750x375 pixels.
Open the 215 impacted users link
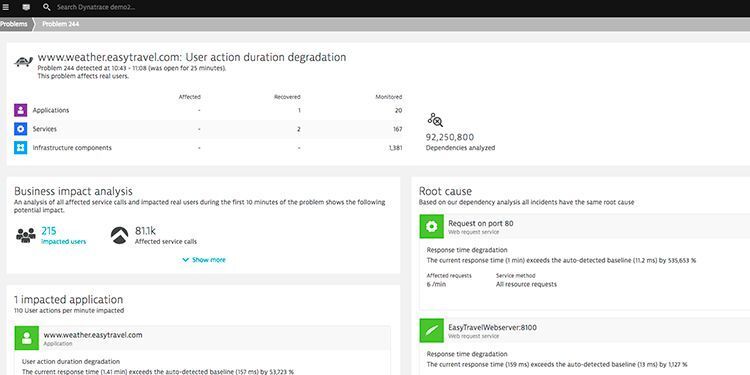(64, 236)
